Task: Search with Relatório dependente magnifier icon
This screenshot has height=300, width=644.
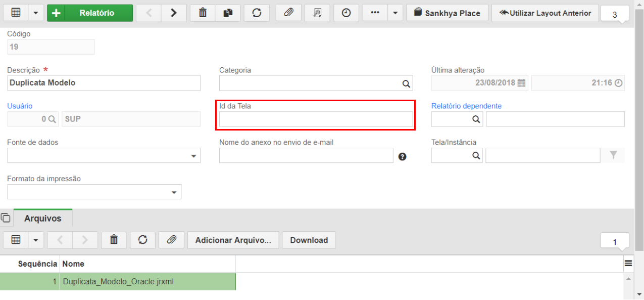Action: click(x=476, y=119)
